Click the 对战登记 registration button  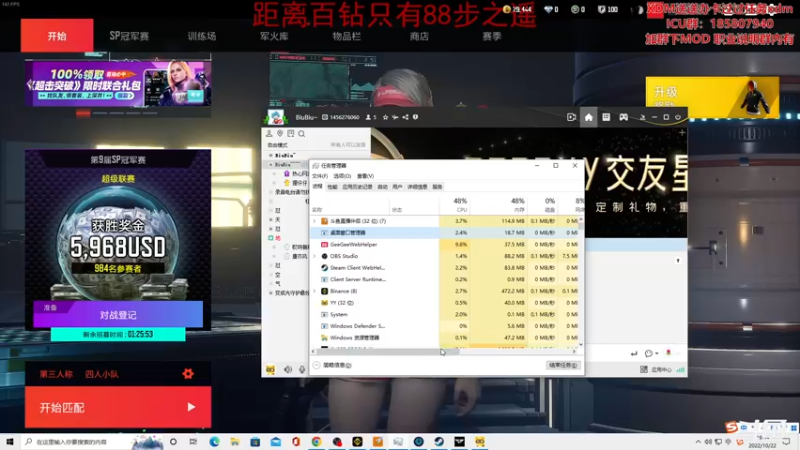118,314
